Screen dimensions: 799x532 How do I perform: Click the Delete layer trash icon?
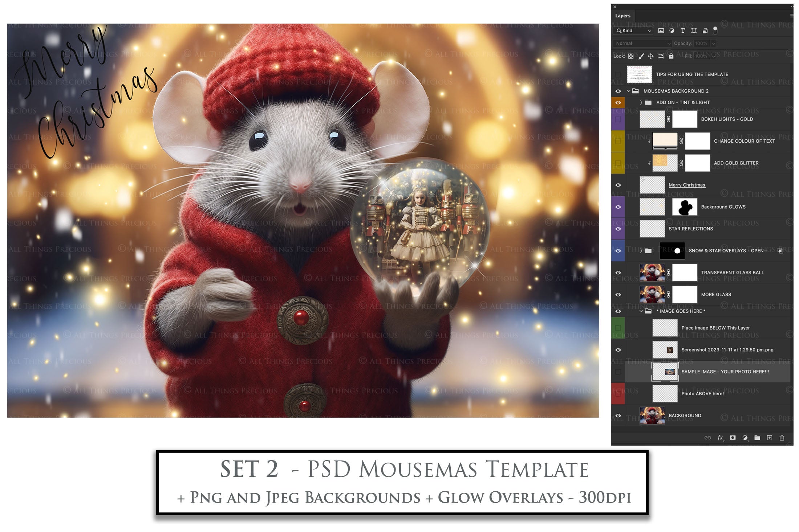pos(782,438)
